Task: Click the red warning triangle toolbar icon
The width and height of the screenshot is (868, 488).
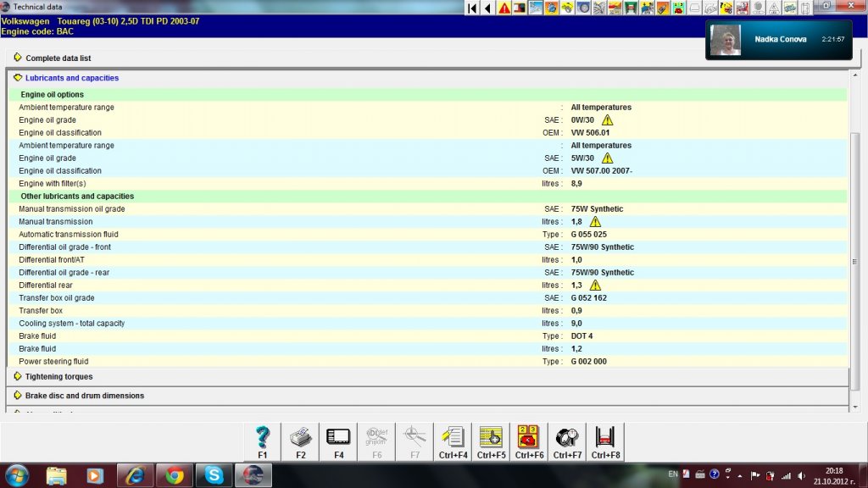Action: point(504,8)
